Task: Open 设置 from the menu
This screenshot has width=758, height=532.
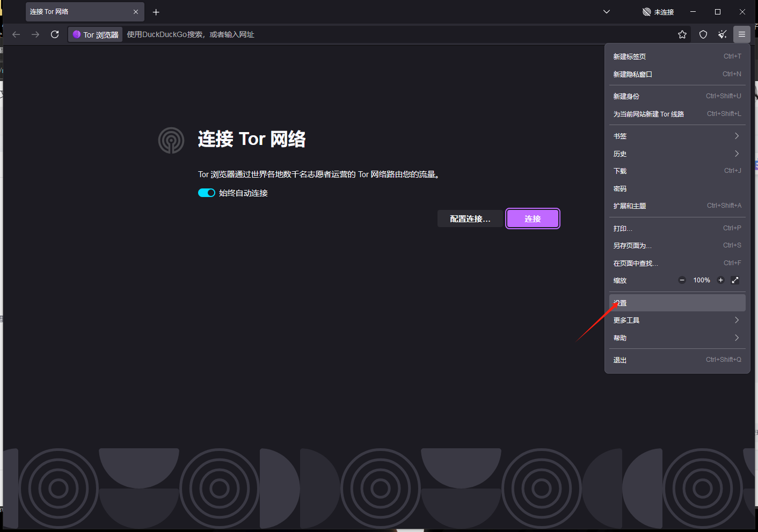Action: tap(677, 303)
